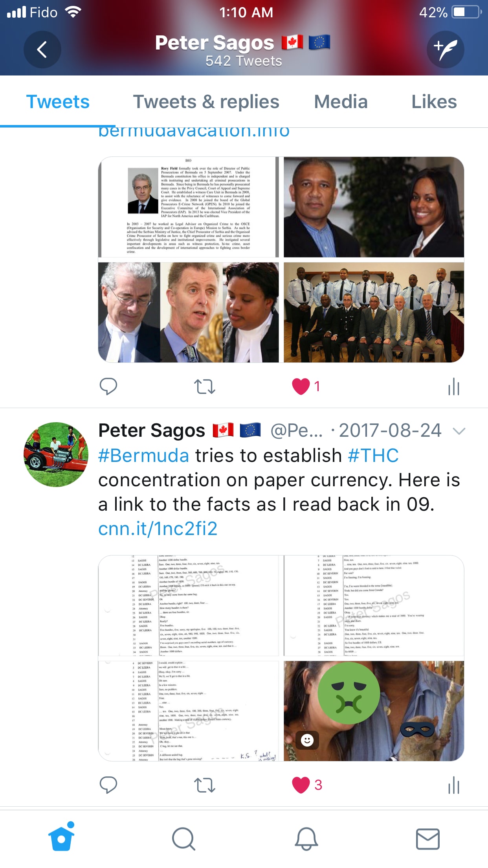Viewport: 488px width, 868px height.
Task: Unlike the tweet with 1 like
Action: (301, 386)
